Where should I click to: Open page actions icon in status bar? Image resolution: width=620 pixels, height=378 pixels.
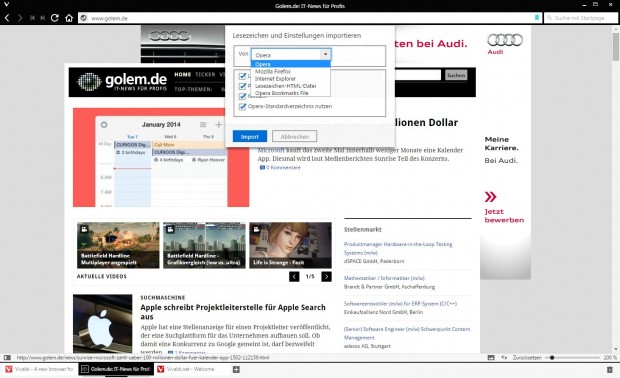(504, 357)
